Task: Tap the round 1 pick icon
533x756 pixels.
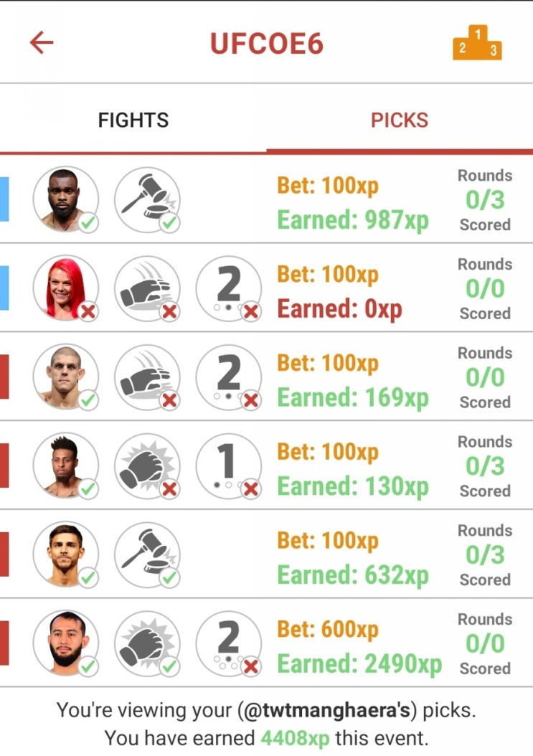Action: [229, 466]
